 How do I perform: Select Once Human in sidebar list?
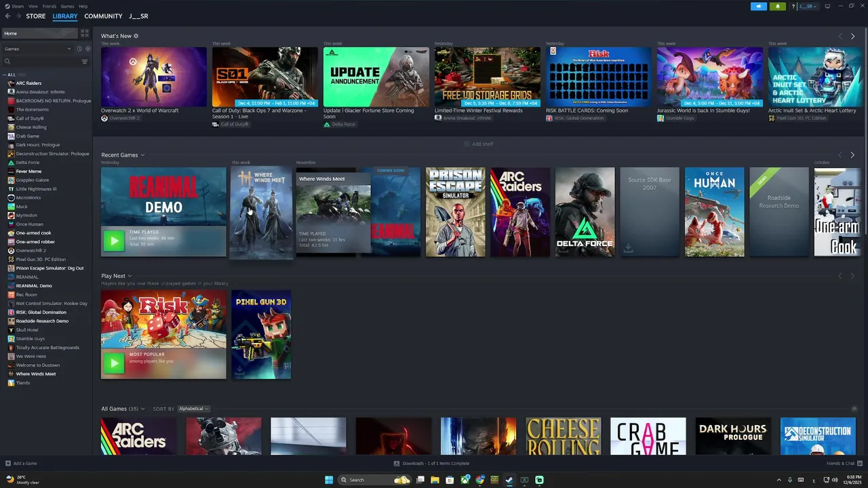coord(29,224)
